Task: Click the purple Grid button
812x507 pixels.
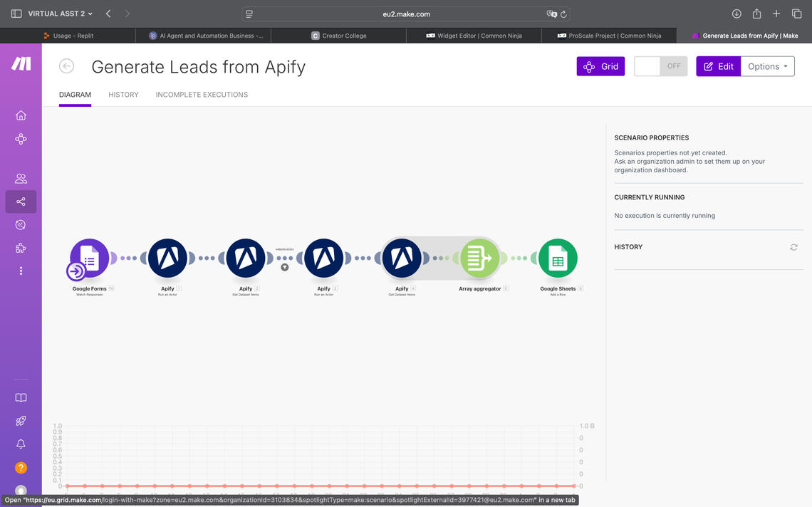Action: point(600,66)
